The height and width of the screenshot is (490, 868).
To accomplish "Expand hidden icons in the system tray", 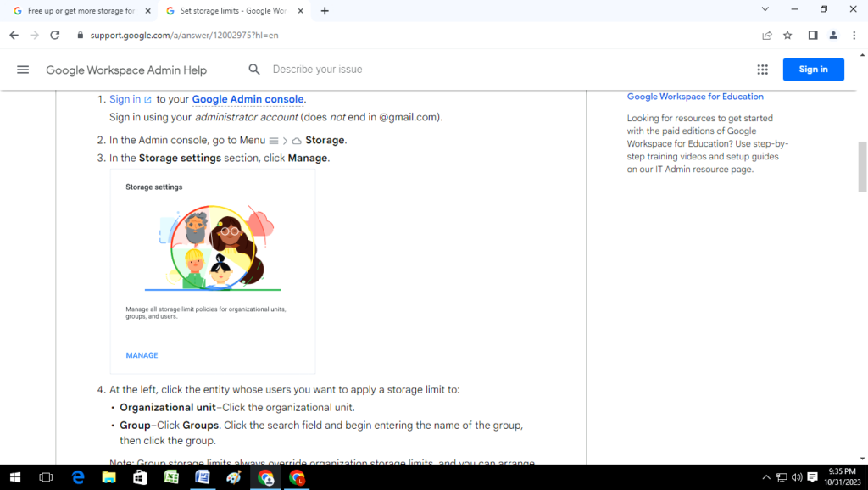I will (765, 476).
